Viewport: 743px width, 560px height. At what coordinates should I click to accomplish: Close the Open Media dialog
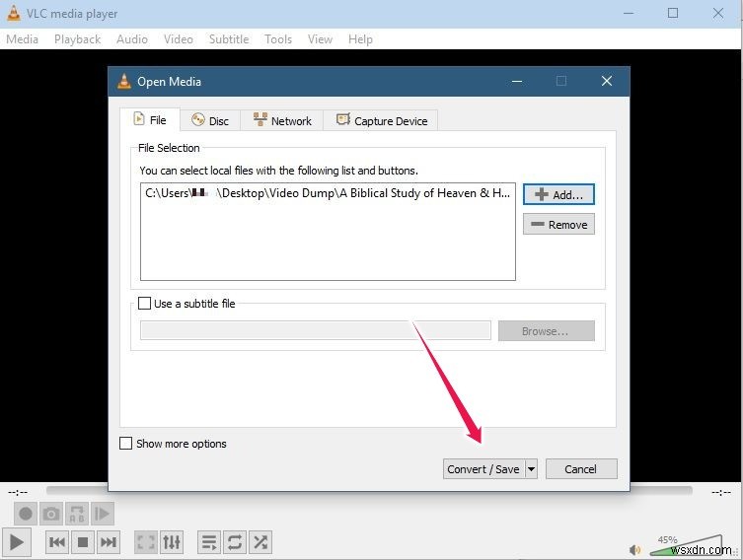(x=607, y=81)
